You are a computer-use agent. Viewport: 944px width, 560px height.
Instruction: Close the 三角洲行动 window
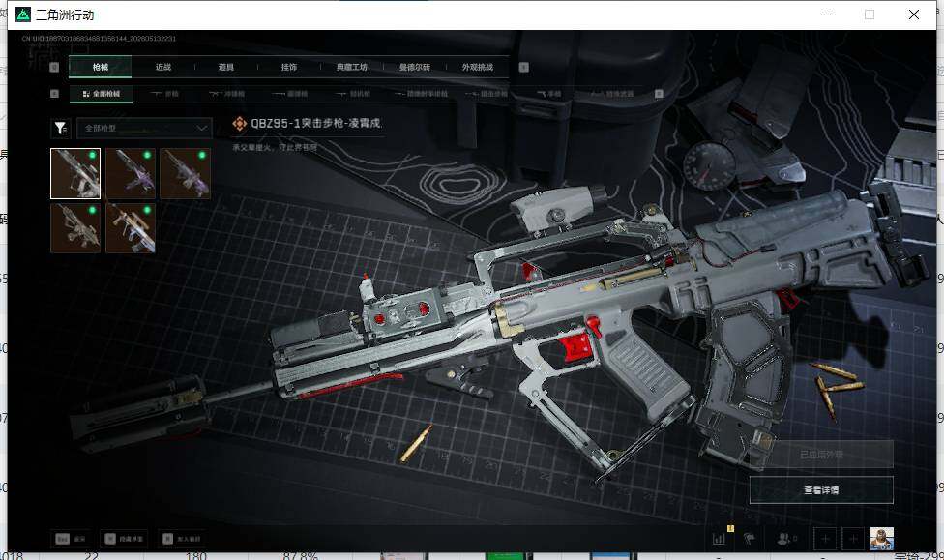pos(914,15)
